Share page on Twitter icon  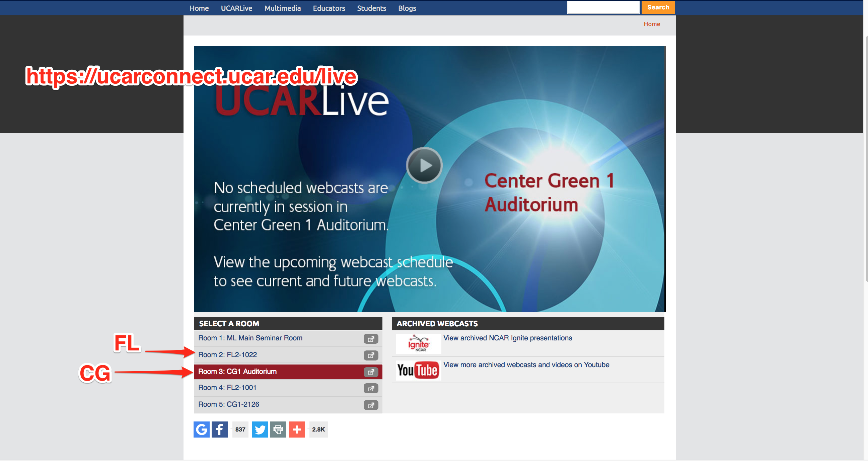pyautogui.click(x=260, y=429)
